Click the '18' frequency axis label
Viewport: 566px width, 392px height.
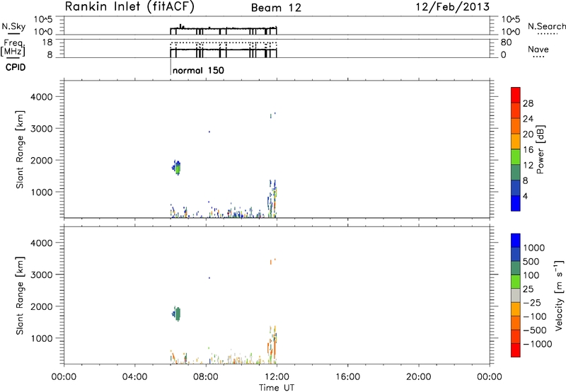(x=47, y=42)
